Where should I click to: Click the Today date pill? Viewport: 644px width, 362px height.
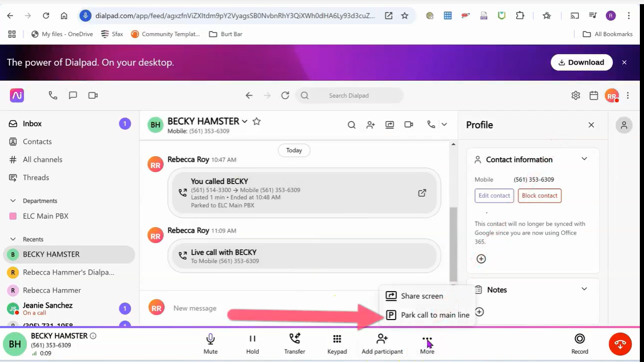coord(294,150)
